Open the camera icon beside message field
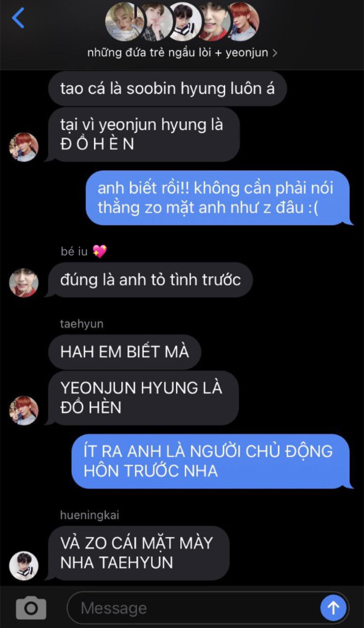This screenshot has height=628, width=364. click(31, 608)
